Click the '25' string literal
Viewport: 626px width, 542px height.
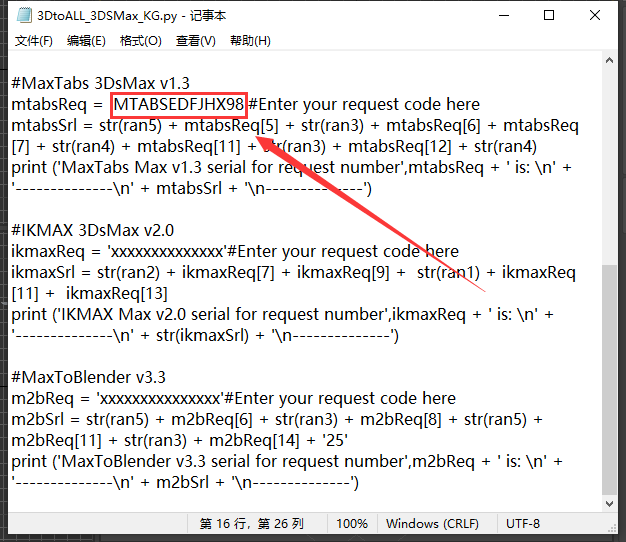pyautogui.click(x=335, y=441)
